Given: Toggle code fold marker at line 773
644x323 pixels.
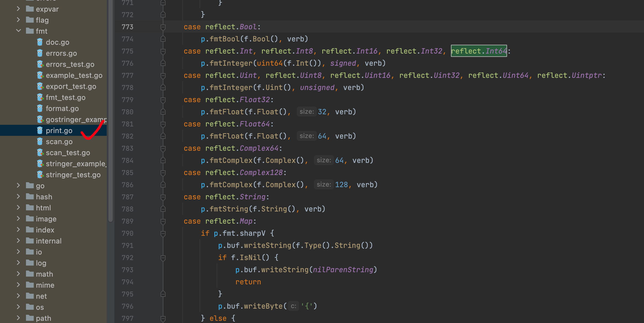Looking at the screenshot, I should pos(163,27).
